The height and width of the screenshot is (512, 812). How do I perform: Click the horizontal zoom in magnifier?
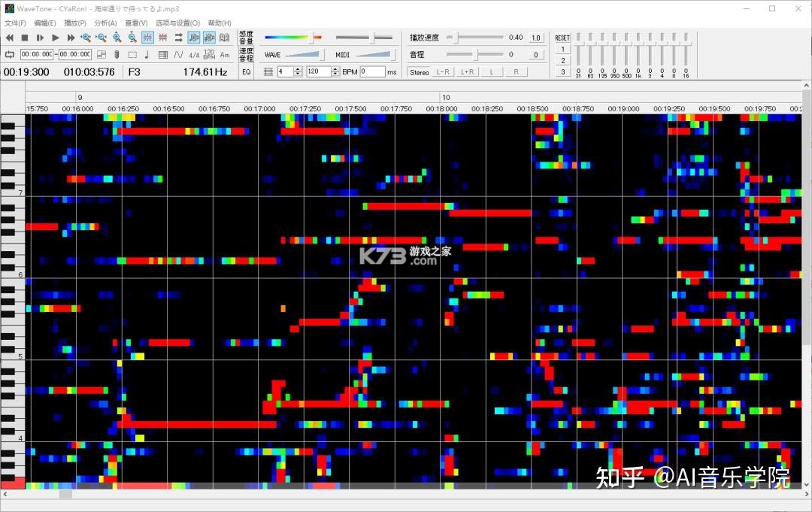pyautogui.click(x=86, y=38)
